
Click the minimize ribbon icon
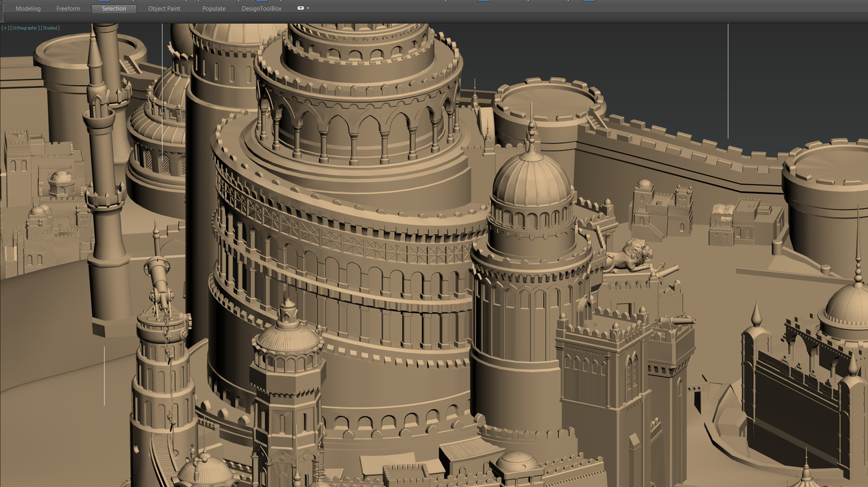300,8
